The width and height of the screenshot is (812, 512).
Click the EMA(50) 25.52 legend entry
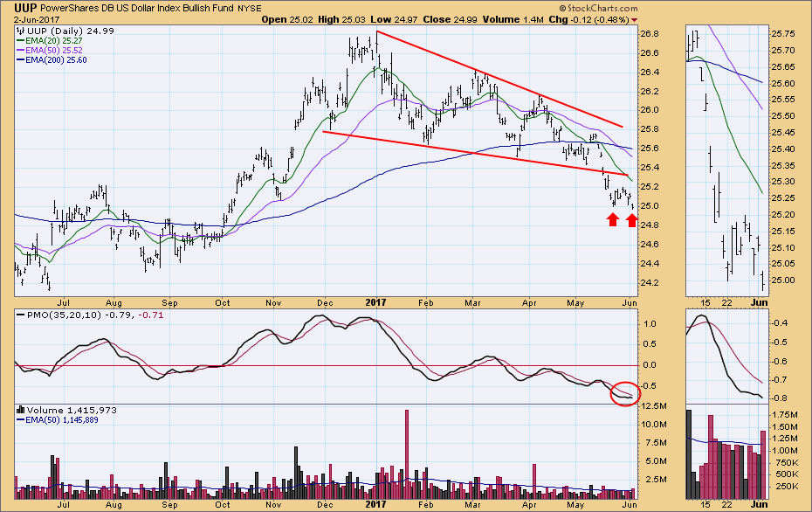[54, 51]
